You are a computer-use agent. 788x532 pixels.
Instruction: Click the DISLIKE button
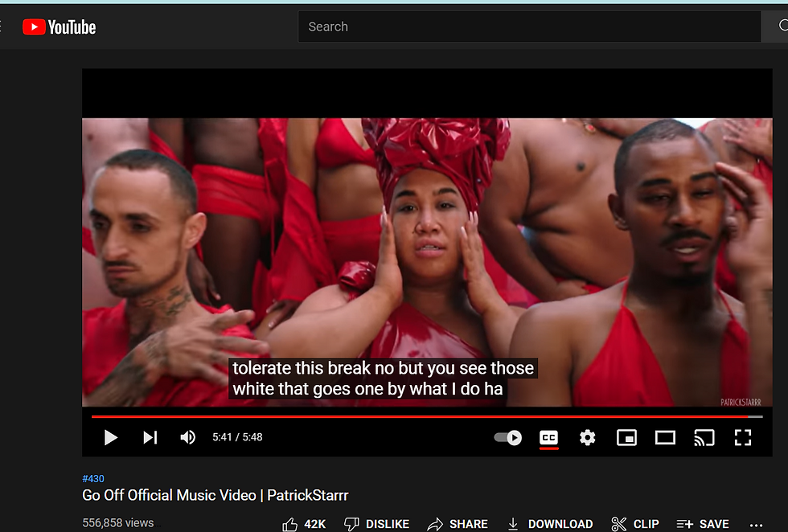377,524
